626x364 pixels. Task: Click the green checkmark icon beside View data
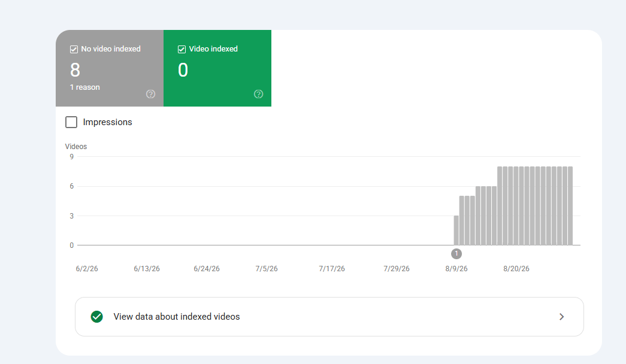click(x=96, y=317)
